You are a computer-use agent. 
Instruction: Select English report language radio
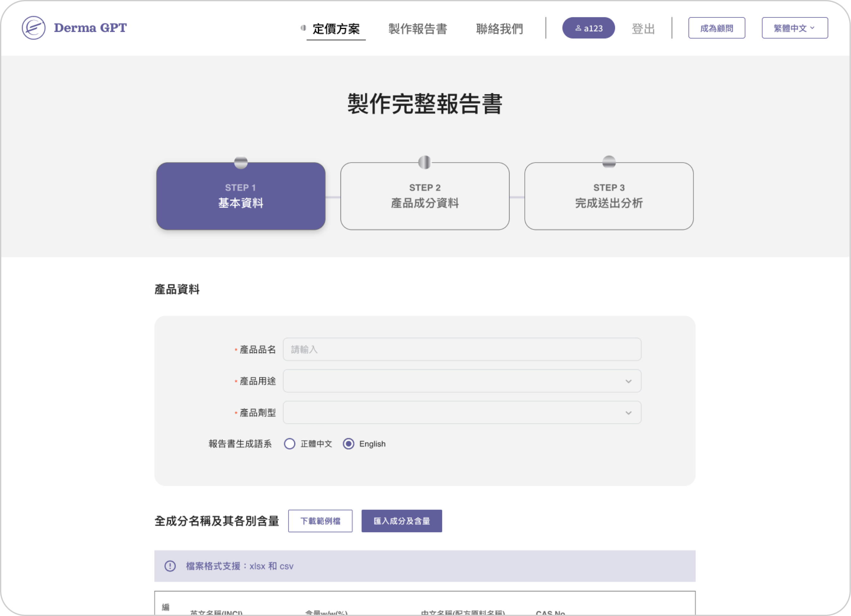pos(348,444)
